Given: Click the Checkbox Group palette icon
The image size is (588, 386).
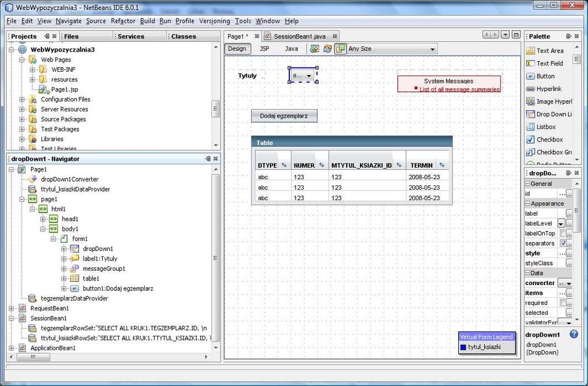Looking at the screenshot, I should [530, 153].
